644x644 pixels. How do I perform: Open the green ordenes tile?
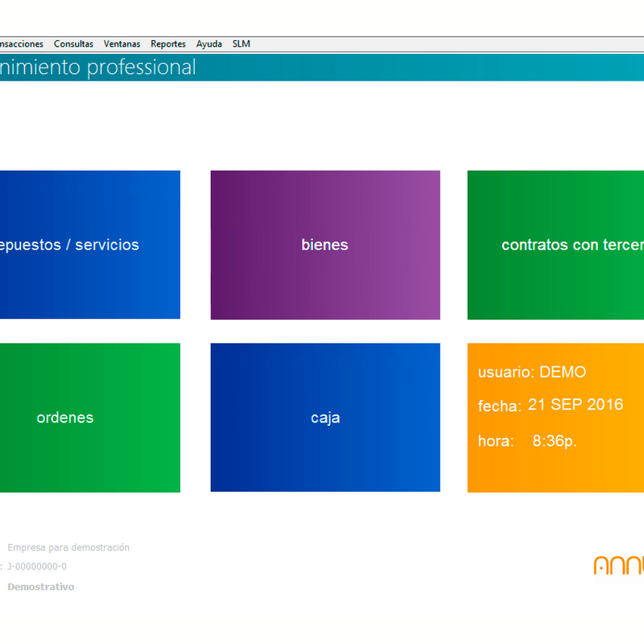click(x=90, y=418)
